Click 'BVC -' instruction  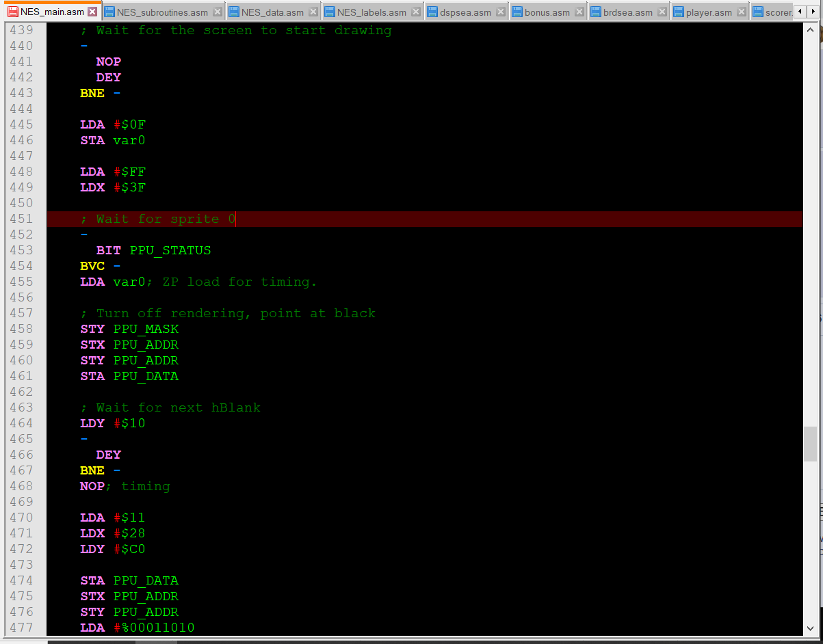pos(101,266)
